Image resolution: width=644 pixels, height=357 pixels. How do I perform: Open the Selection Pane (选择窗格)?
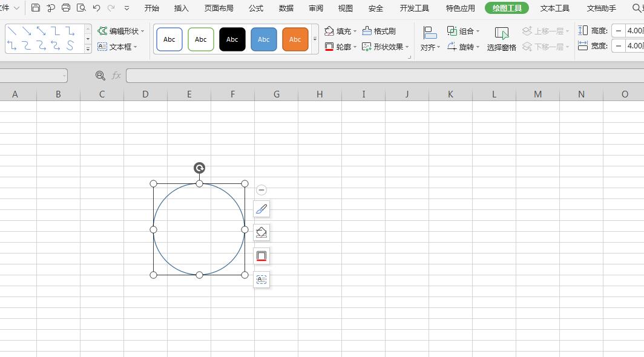501,39
